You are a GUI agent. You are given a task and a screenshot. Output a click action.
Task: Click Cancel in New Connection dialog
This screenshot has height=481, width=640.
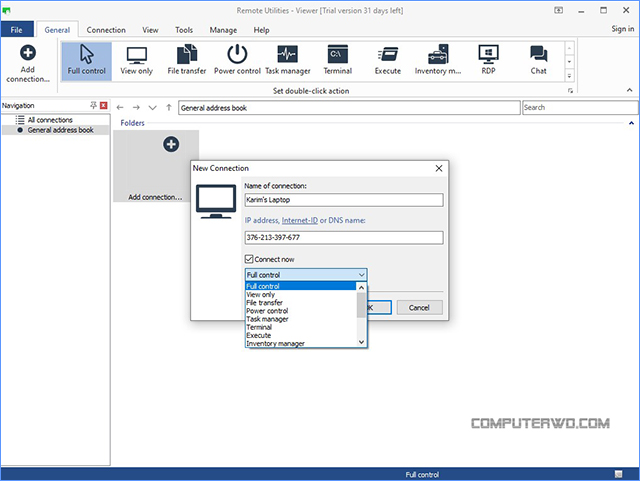[419, 307]
